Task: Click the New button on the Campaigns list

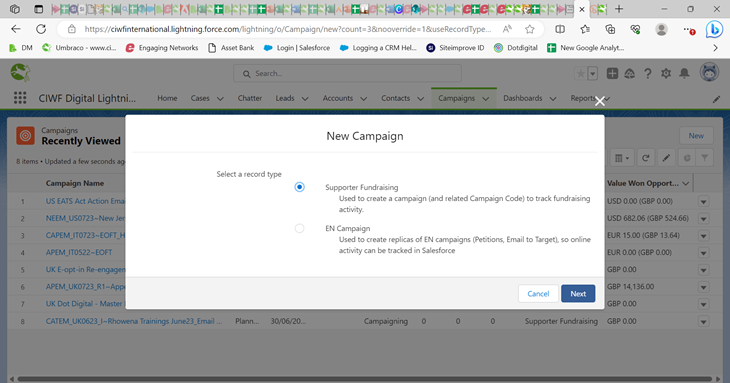Action: tap(696, 135)
